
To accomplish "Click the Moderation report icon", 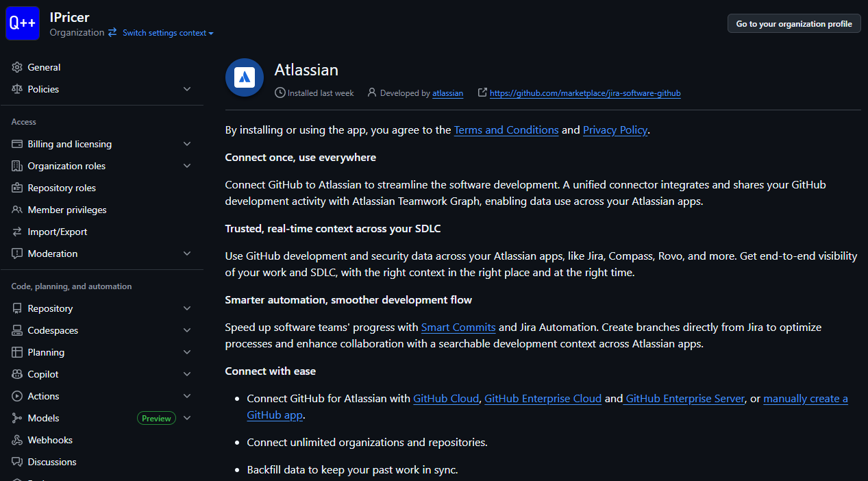I will pos(17,254).
